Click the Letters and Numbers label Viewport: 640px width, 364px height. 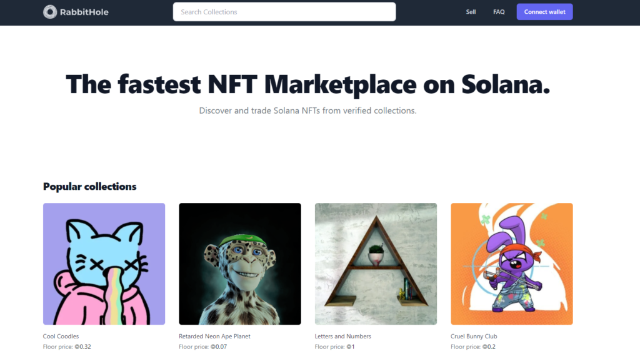[342, 336]
